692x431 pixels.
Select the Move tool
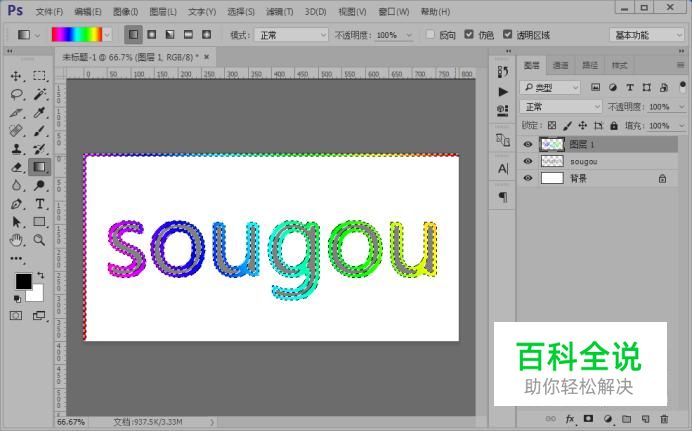point(16,76)
